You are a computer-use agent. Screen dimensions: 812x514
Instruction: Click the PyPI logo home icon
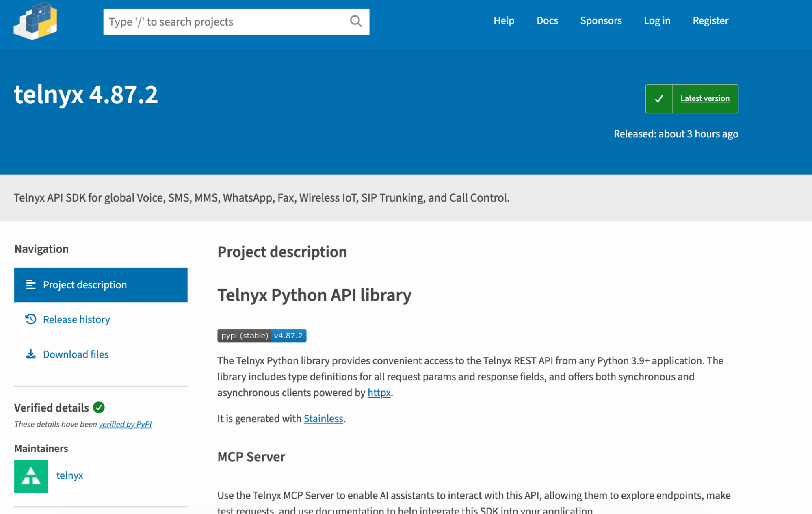pyautogui.click(x=35, y=22)
